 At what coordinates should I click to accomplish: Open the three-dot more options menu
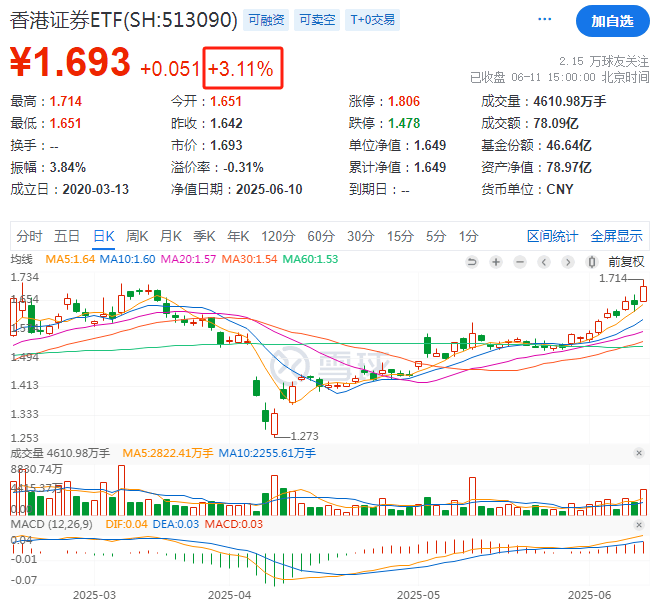(x=545, y=19)
